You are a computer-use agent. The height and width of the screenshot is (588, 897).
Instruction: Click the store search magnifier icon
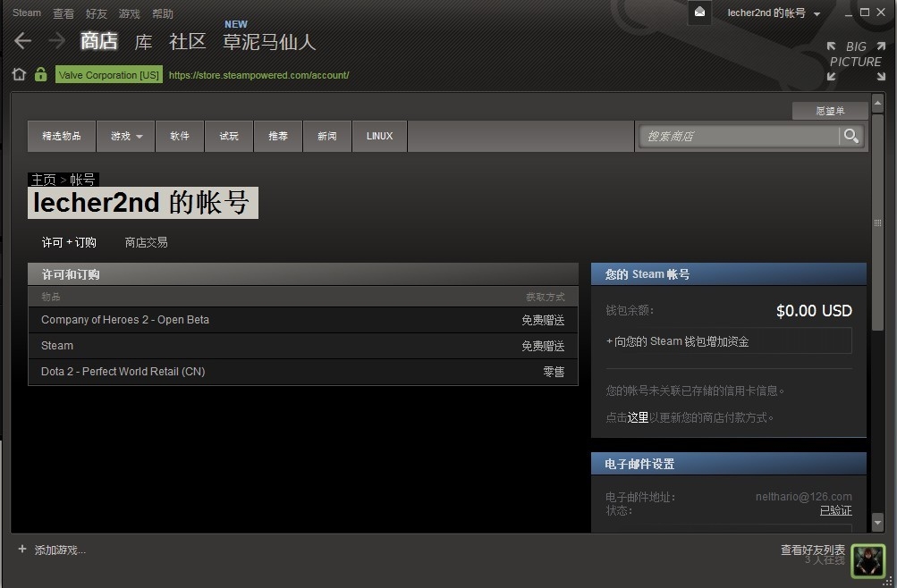(850, 136)
